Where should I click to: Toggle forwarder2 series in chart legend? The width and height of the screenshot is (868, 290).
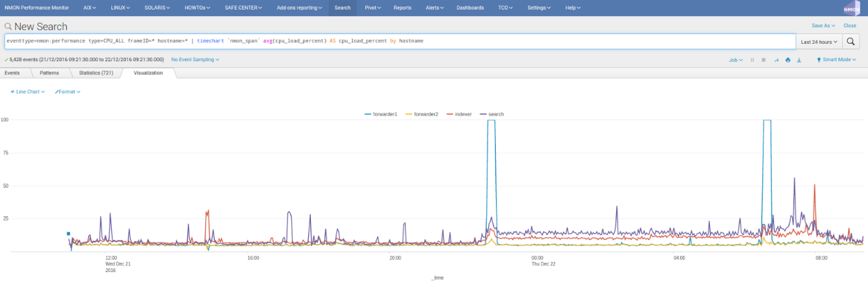425,113
